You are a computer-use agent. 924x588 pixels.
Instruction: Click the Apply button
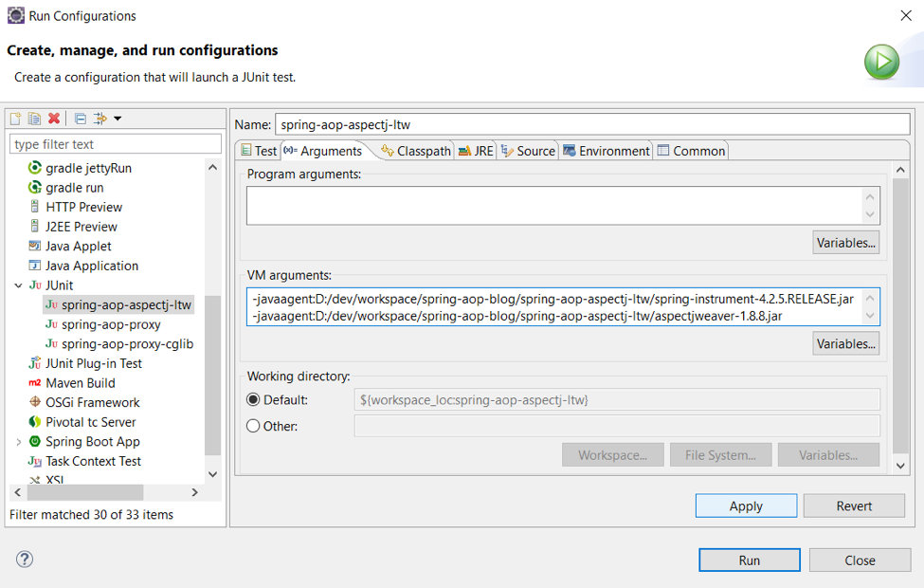(x=746, y=505)
